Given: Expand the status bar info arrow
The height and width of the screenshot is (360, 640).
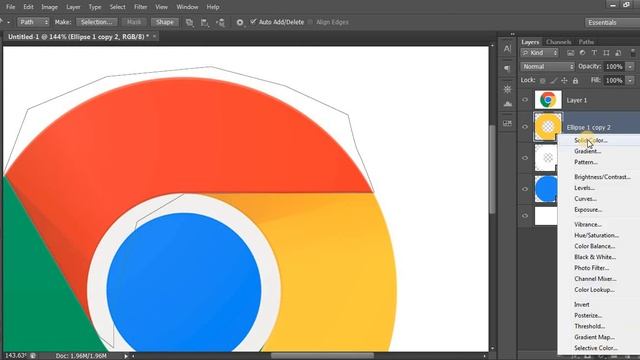Looking at the screenshot, I should 126,356.
